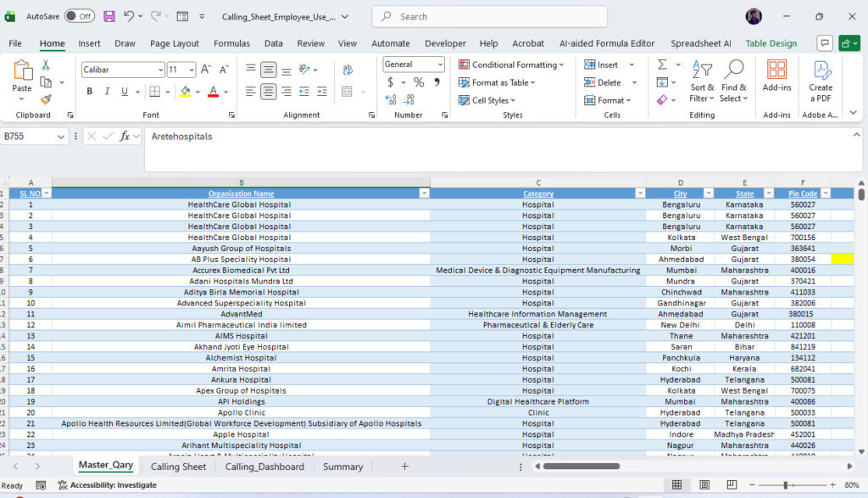Toggle AutoSave switch
Viewport: 868px width, 498px height.
(79, 16)
